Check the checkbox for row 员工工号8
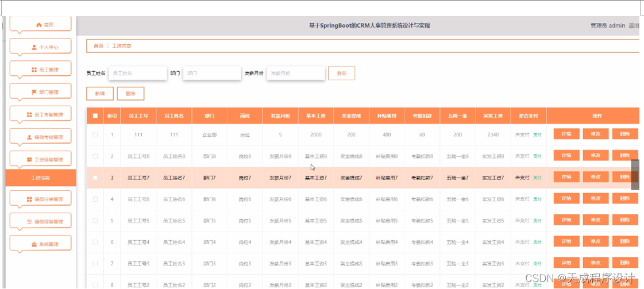 (x=95, y=156)
